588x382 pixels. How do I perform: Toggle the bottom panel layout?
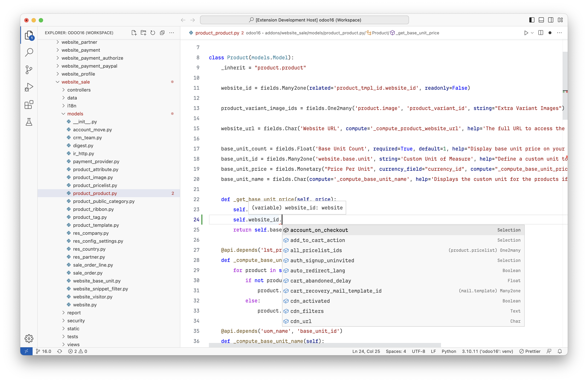pyautogui.click(x=541, y=20)
